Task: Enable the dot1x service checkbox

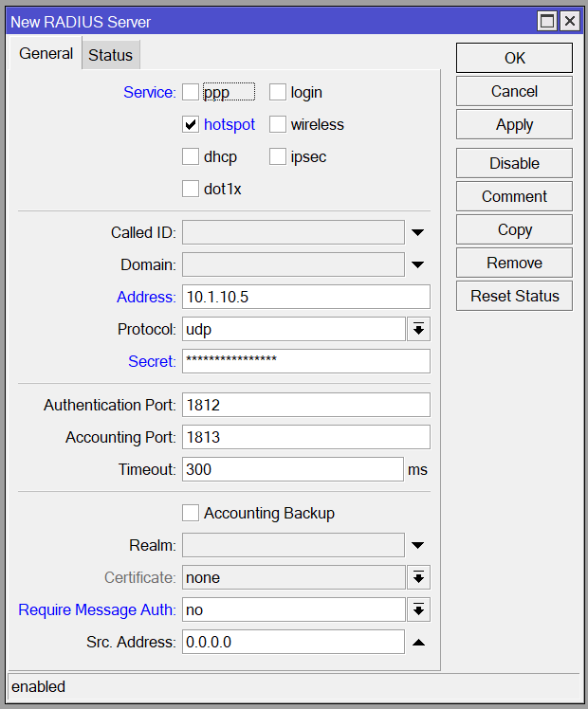Action: pyautogui.click(x=191, y=189)
